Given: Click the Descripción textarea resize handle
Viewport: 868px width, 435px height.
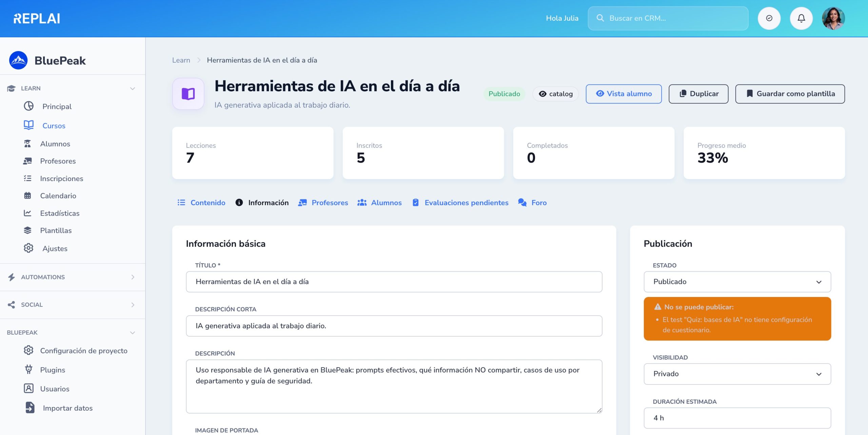Looking at the screenshot, I should tap(599, 410).
